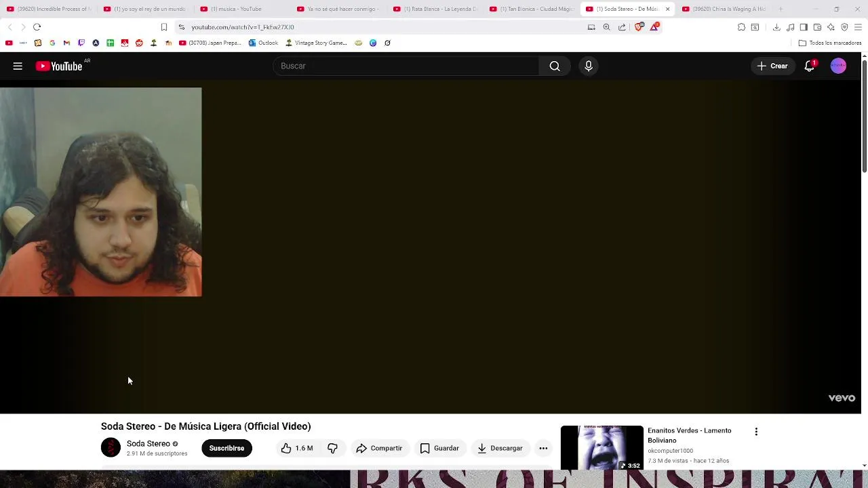Switch to the Incredible Process tab
The image size is (868, 488).
48,9
